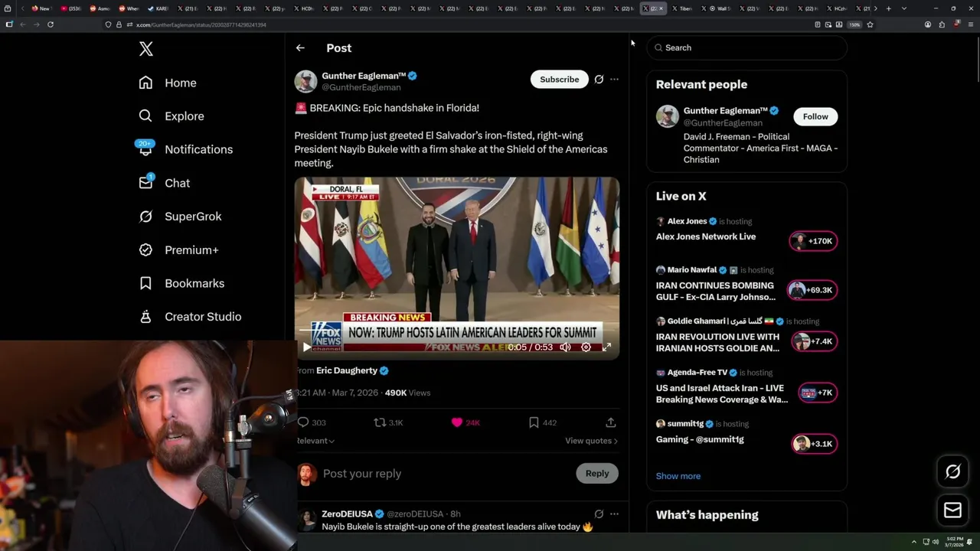Go to Home in sidebar
The width and height of the screenshot is (980, 551).
pos(168,83)
